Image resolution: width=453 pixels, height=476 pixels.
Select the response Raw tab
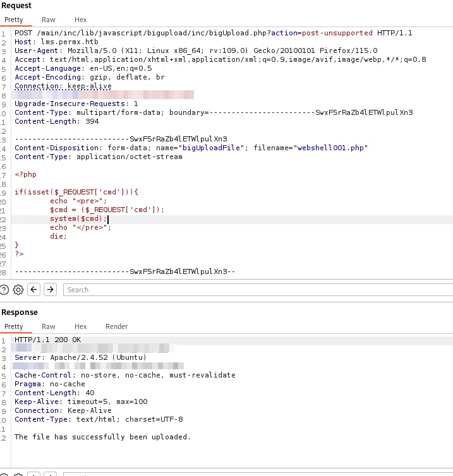pyautogui.click(x=49, y=326)
